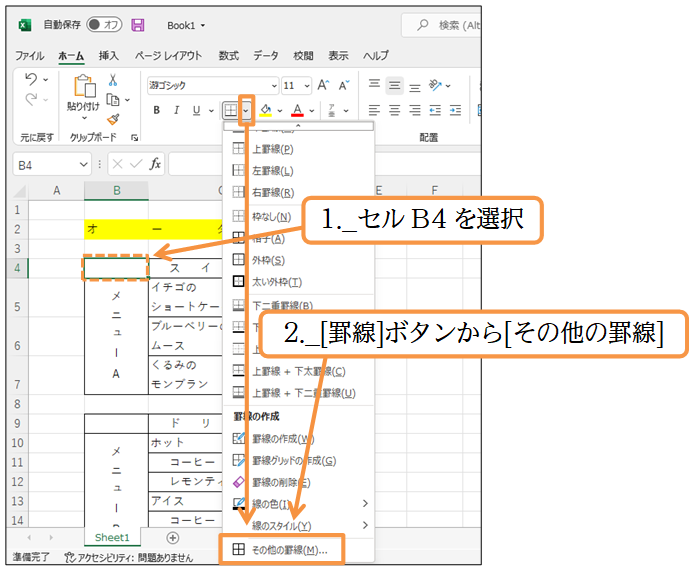Click the bottom align icon

415,88
